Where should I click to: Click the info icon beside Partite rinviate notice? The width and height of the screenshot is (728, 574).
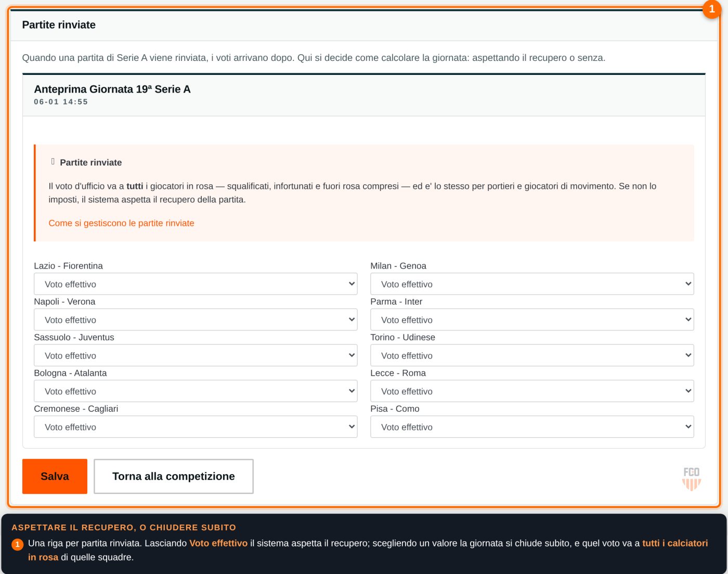click(x=53, y=162)
